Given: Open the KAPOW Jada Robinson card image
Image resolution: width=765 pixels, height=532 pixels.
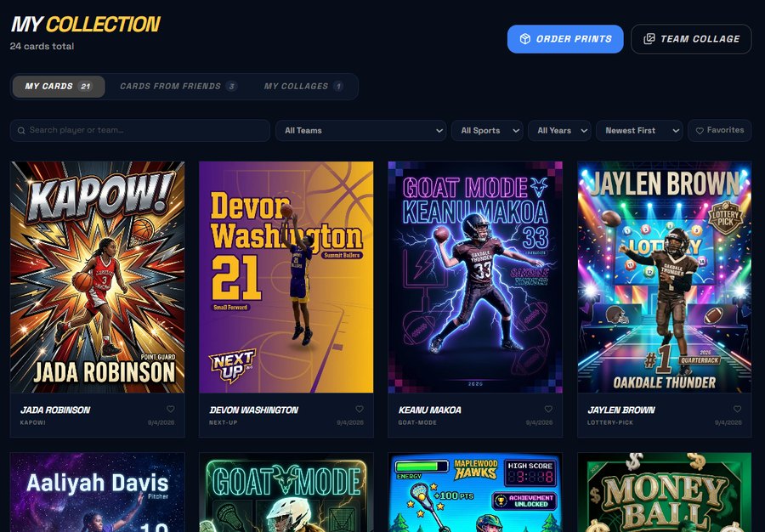Looking at the screenshot, I should coord(98,277).
